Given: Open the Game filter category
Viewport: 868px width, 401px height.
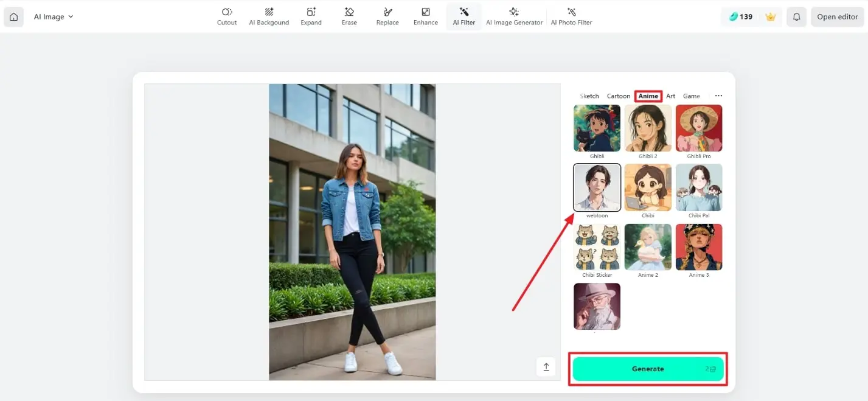Looking at the screenshot, I should pos(691,96).
